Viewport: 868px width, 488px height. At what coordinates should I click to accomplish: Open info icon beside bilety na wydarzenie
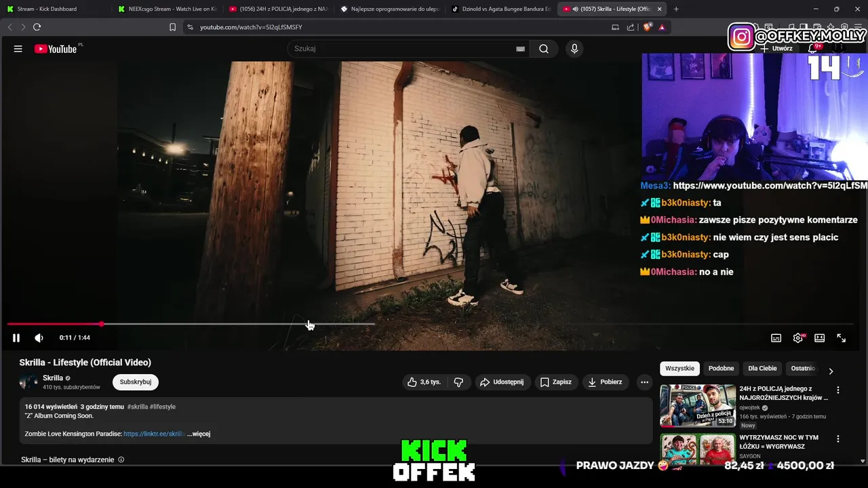pos(121,460)
